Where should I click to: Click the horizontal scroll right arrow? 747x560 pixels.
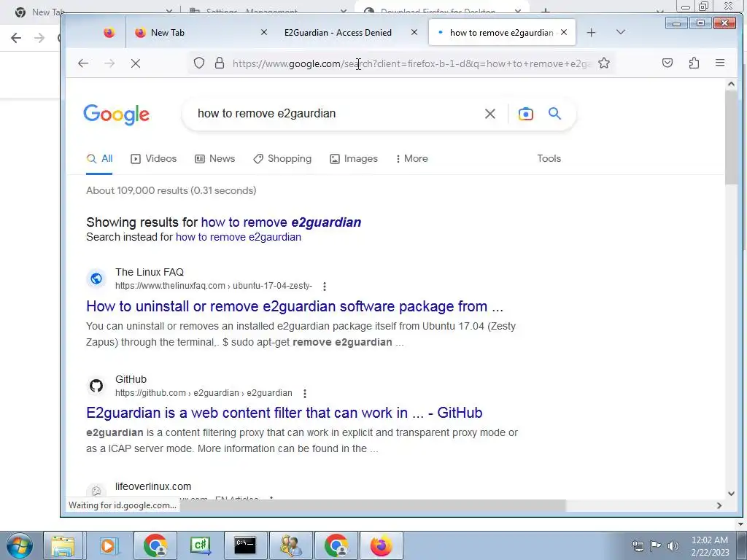[719, 505]
